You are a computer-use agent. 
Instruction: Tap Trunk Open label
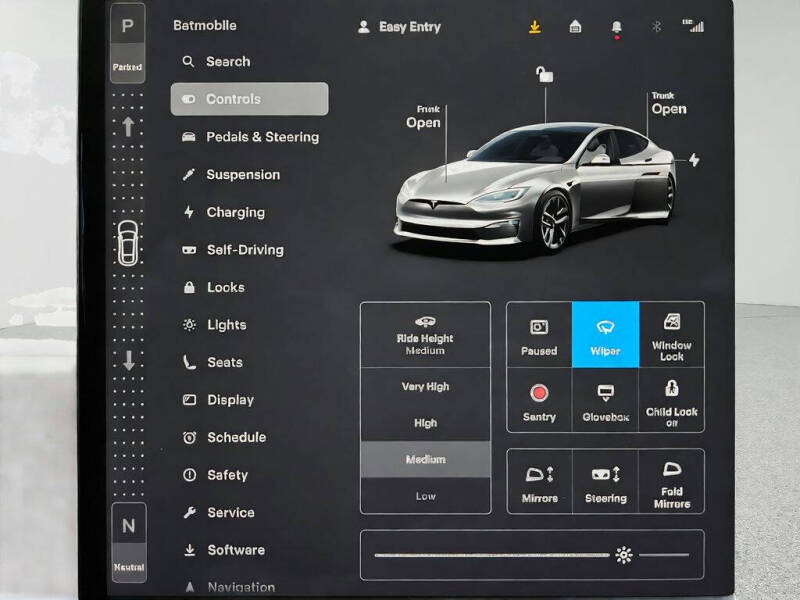(669, 104)
